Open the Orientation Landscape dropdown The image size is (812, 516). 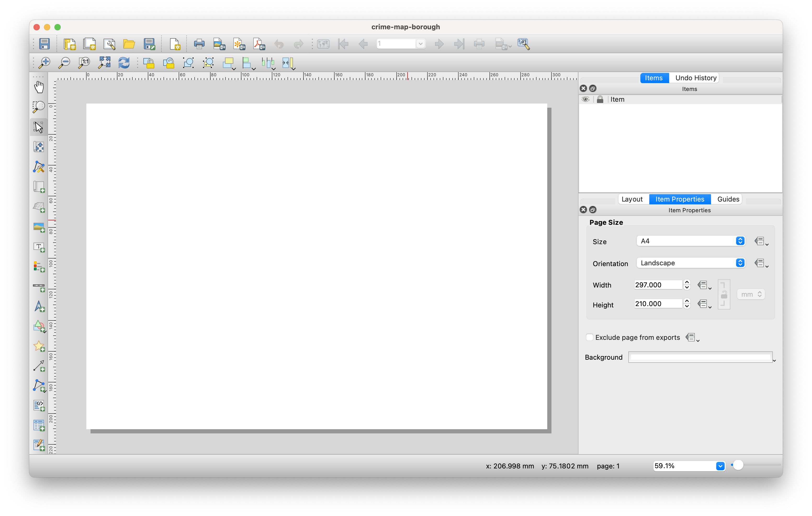pyautogui.click(x=690, y=263)
